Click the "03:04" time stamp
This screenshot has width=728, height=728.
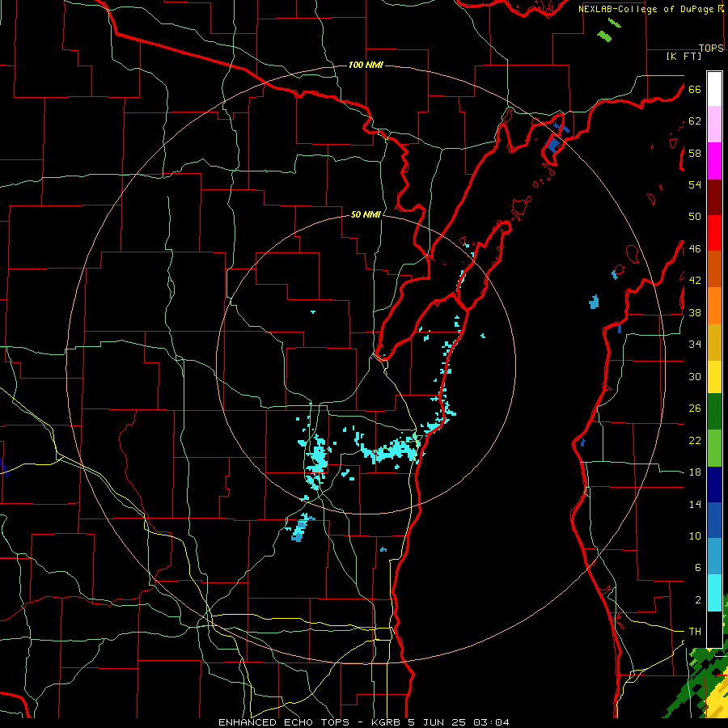tap(491, 722)
